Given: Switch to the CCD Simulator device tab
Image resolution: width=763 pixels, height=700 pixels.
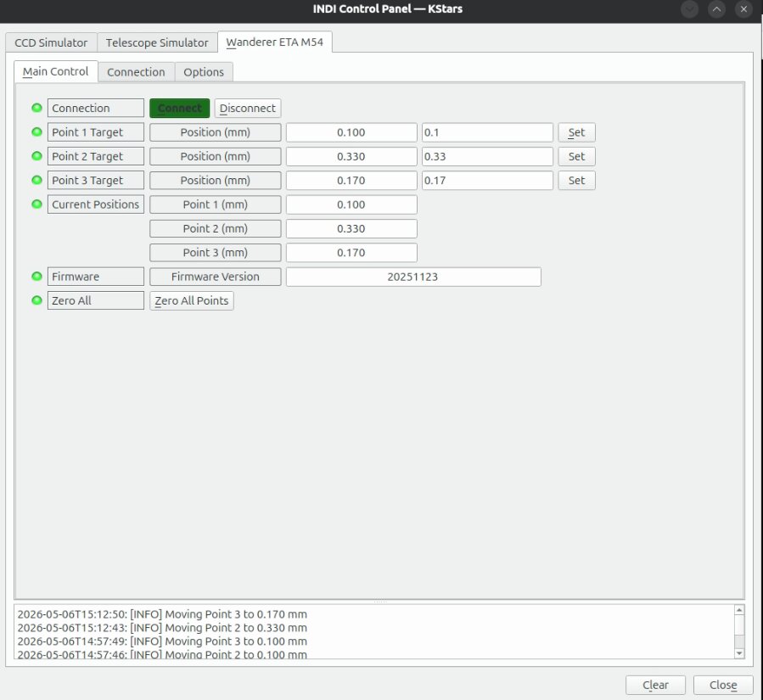Looking at the screenshot, I should 51,42.
